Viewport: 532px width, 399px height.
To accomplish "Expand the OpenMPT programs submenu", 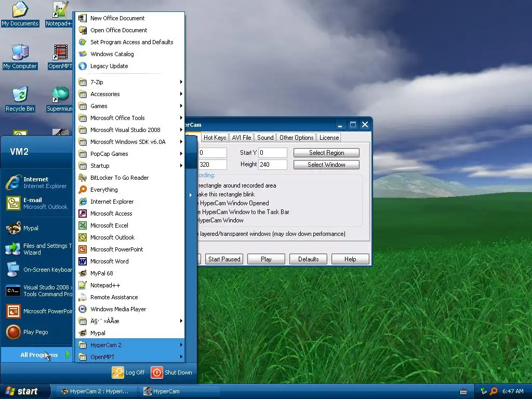I will pos(129,357).
